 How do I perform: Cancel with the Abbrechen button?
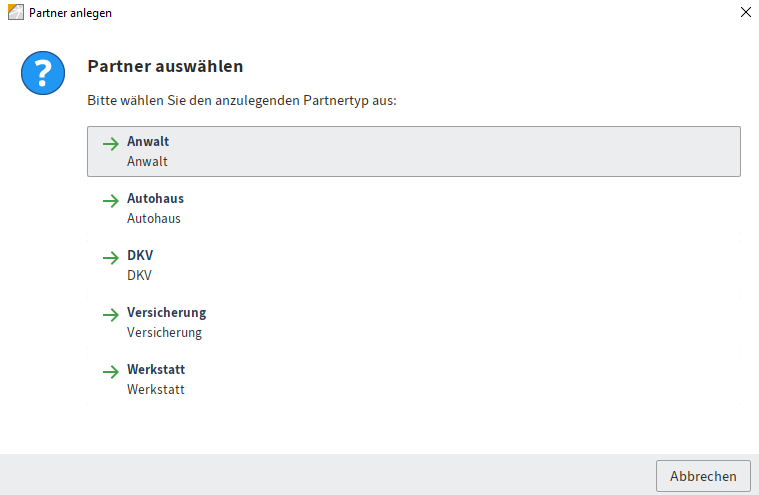pyautogui.click(x=703, y=476)
